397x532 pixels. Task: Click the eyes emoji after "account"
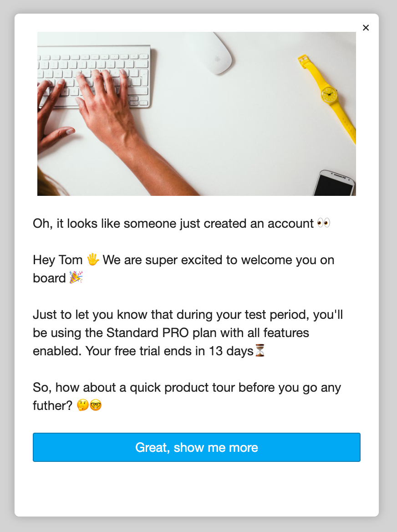point(323,224)
